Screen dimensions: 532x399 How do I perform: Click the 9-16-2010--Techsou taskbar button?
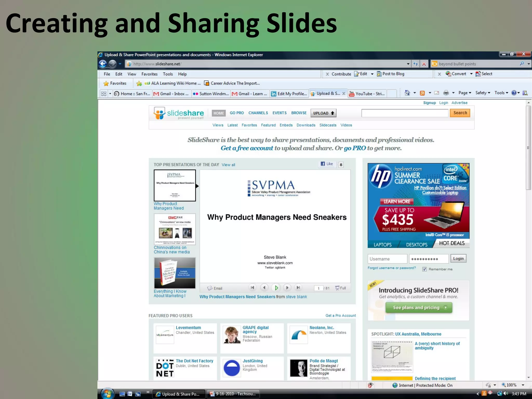tap(233, 394)
